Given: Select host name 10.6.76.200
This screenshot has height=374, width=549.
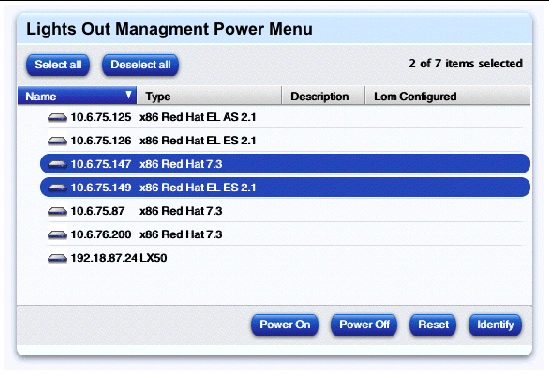Looking at the screenshot, I should point(101,234).
